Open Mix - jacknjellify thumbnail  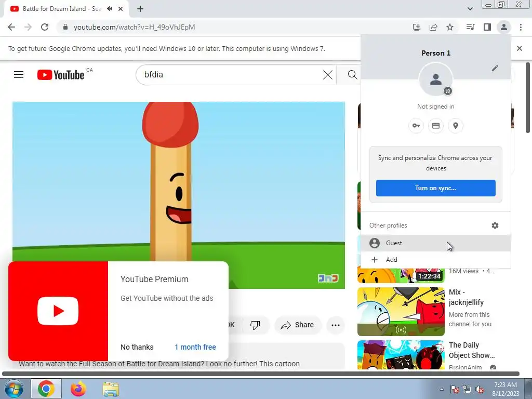pyautogui.click(x=401, y=312)
